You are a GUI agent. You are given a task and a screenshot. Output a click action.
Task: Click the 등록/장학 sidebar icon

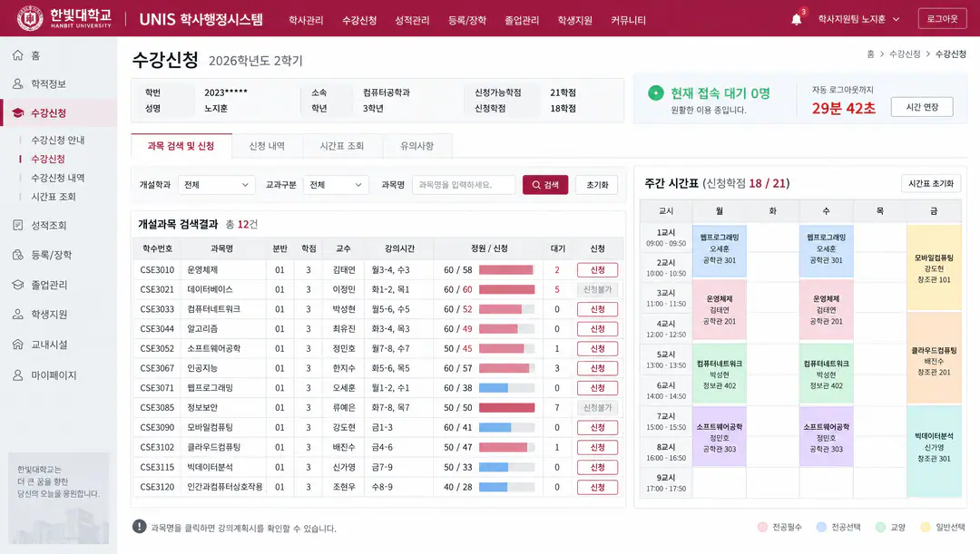[18, 255]
